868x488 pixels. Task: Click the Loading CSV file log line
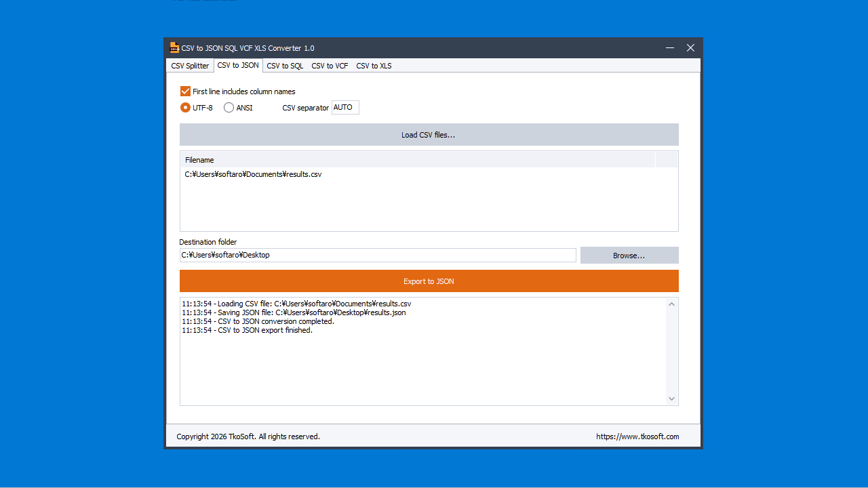click(x=296, y=304)
